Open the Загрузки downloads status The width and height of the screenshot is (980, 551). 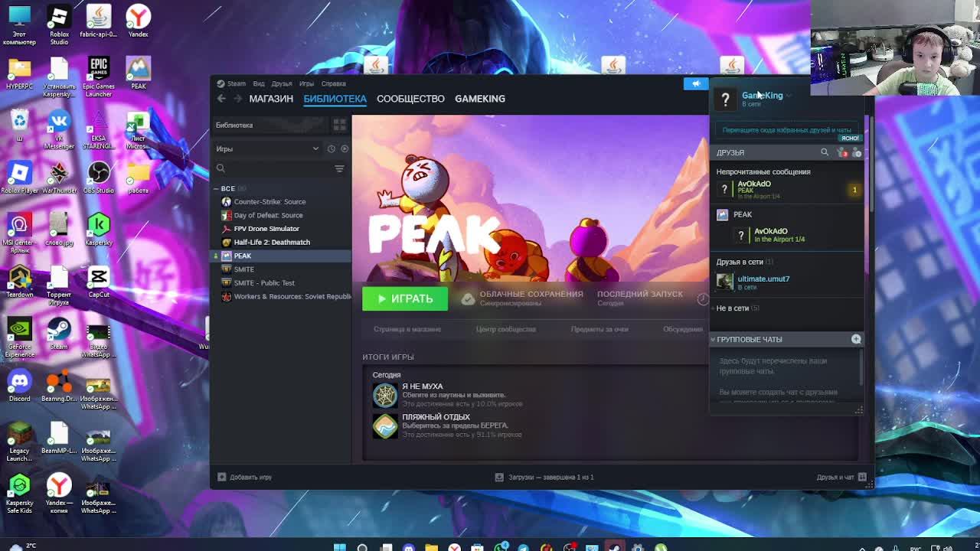pos(544,478)
